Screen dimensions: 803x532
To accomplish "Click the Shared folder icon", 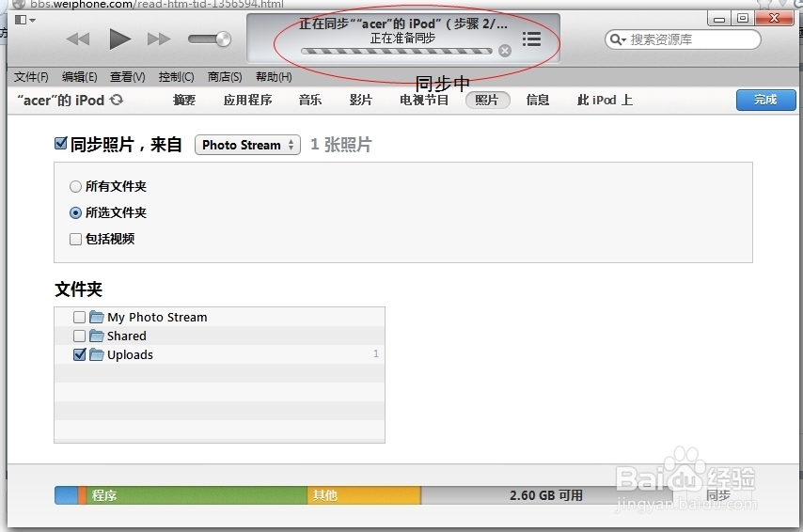I will pyautogui.click(x=97, y=336).
